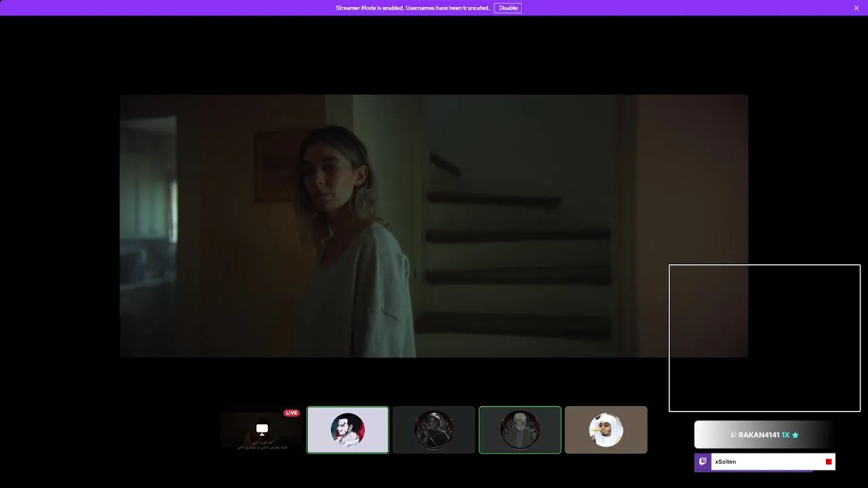The height and width of the screenshot is (488, 868).
Task: Click the monitor icon on the screen-share tile
Action: 262,429
